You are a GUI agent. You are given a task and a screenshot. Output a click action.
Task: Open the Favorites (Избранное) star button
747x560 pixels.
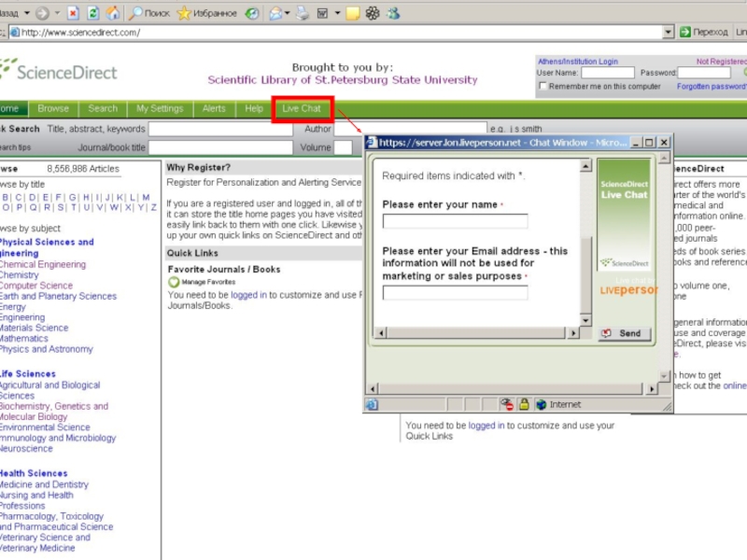206,13
